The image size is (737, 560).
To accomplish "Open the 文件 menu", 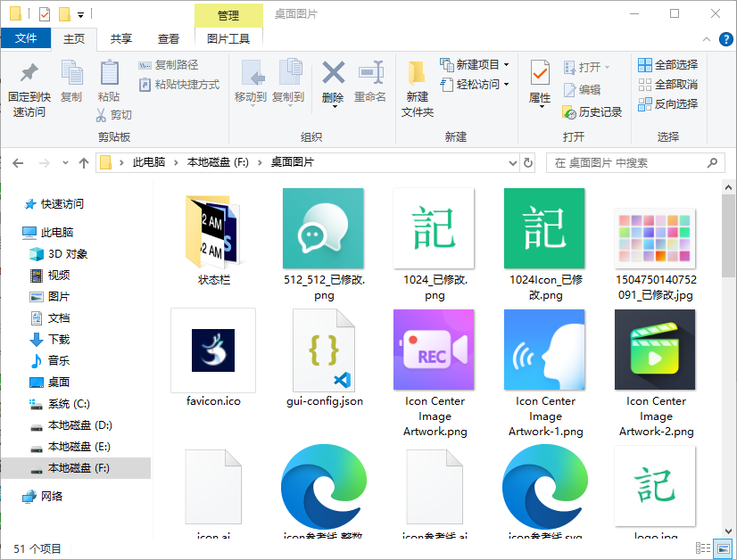I will 27,39.
